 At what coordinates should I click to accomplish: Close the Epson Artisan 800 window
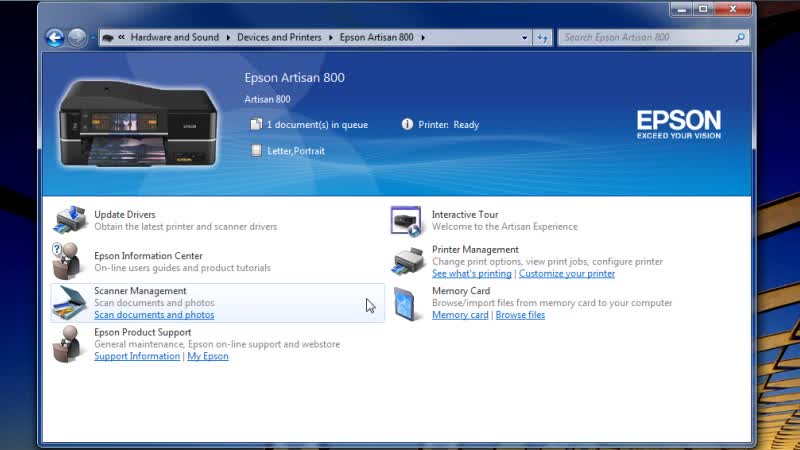pyautogui.click(x=733, y=10)
